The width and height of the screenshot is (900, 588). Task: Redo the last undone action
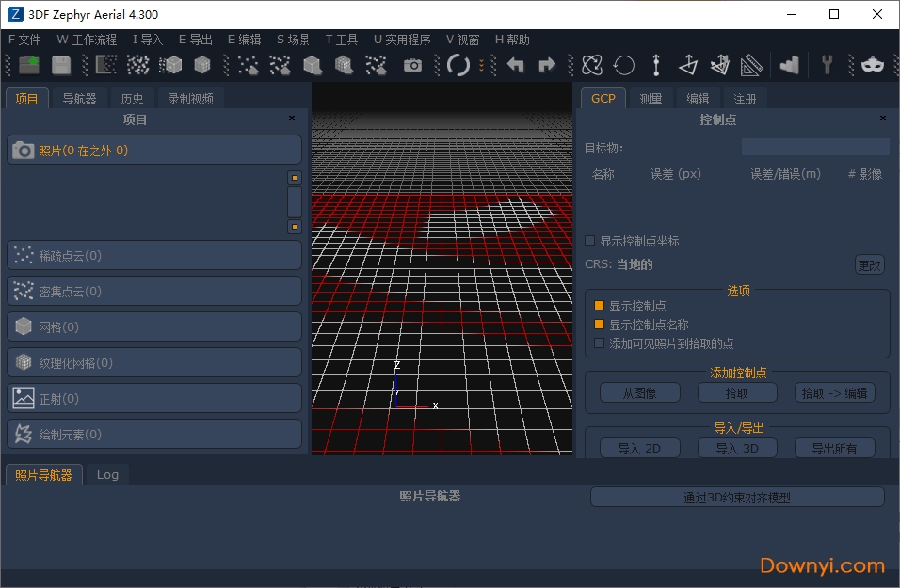pyautogui.click(x=546, y=65)
